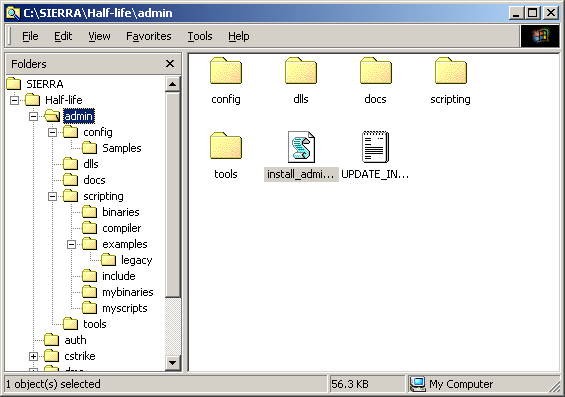Open the tools folder icon in file pane
Image resolution: width=565 pixels, height=397 pixels.
click(226, 146)
